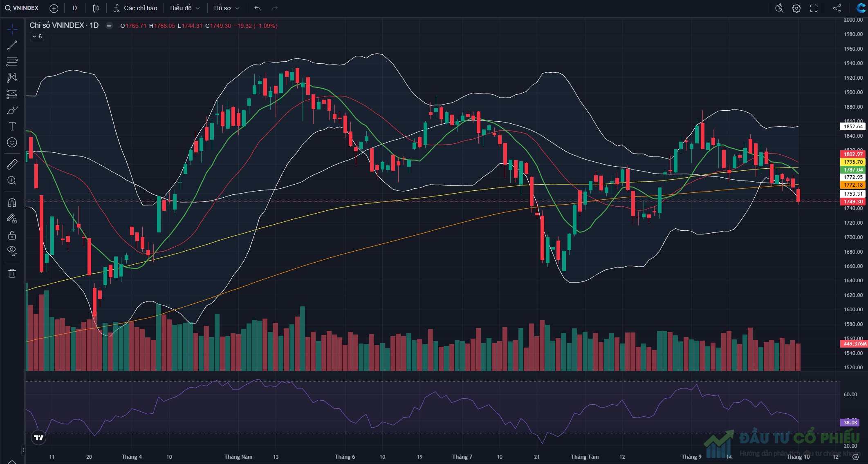Open candlestick chart style dropdown
The image size is (868, 464).
click(96, 8)
